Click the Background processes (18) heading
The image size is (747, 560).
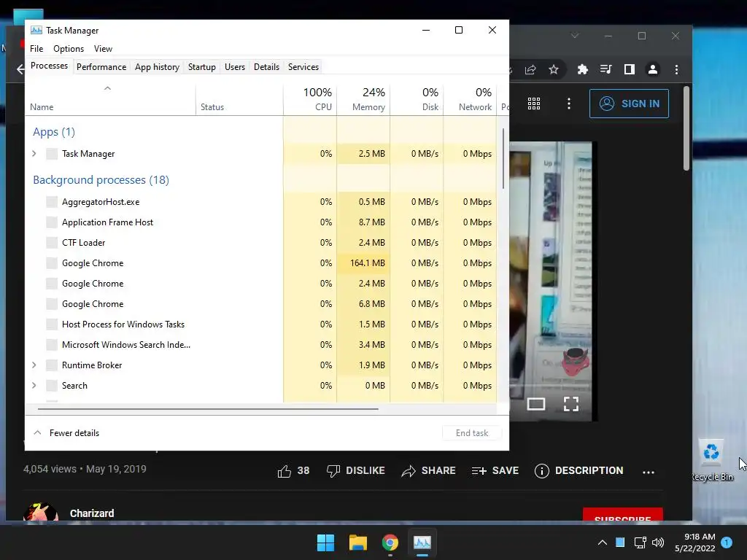(x=101, y=180)
